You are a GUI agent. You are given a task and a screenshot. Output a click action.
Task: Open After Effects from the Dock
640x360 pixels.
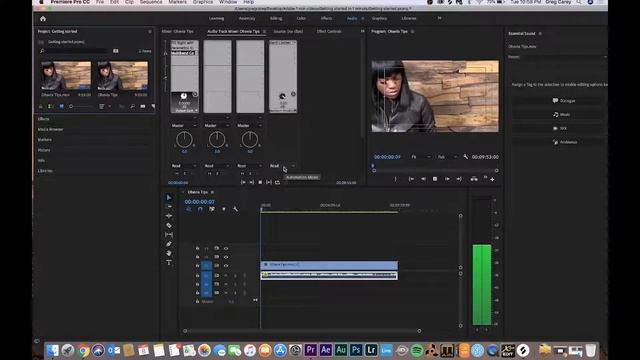pos(326,350)
